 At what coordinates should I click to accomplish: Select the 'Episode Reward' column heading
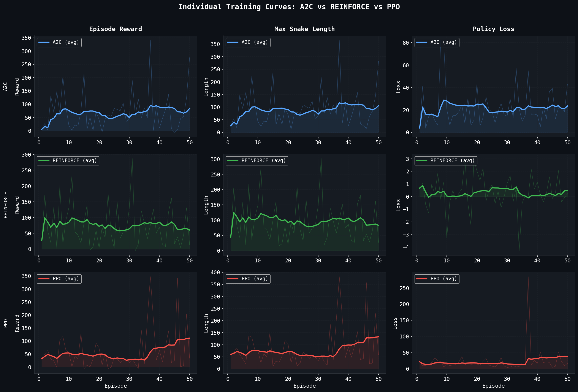click(x=116, y=29)
